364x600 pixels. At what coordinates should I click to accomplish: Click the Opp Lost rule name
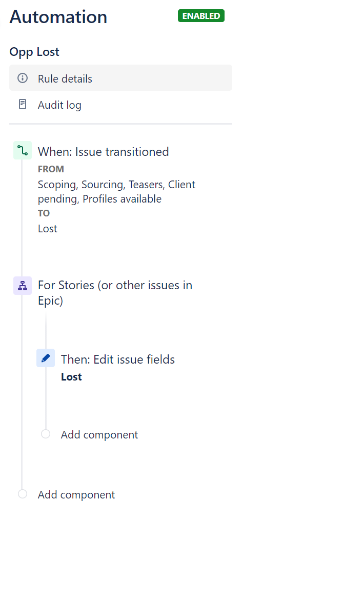point(34,52)
